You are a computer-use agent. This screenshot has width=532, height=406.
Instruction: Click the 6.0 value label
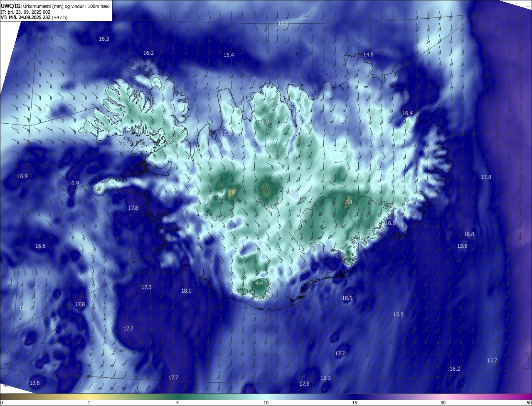265,122
